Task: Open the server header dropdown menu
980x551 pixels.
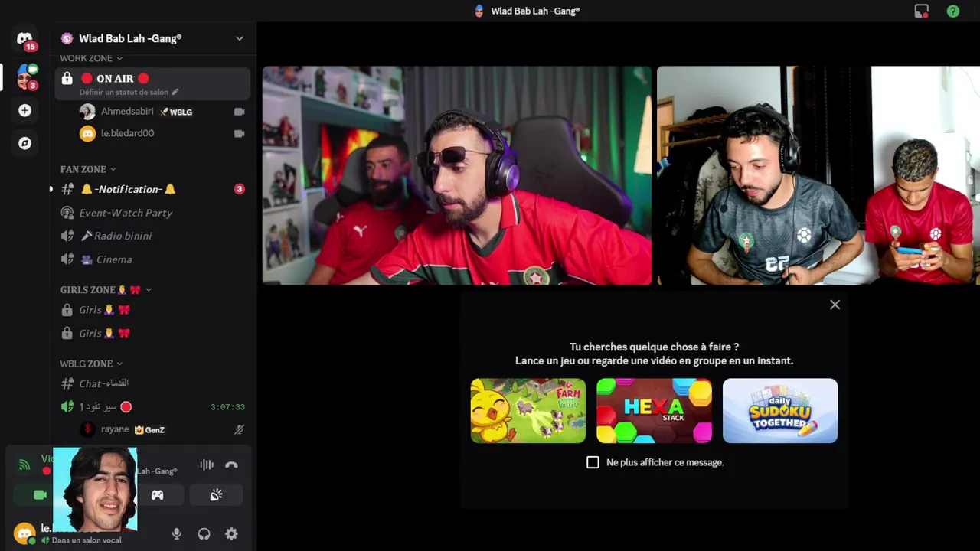Action: [239, 38]
